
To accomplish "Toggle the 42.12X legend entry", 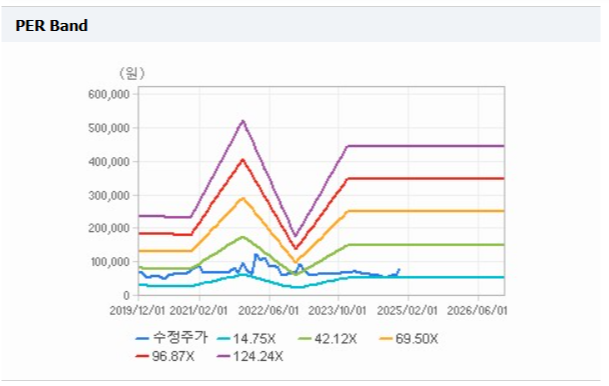I will [x=327, y=339].
